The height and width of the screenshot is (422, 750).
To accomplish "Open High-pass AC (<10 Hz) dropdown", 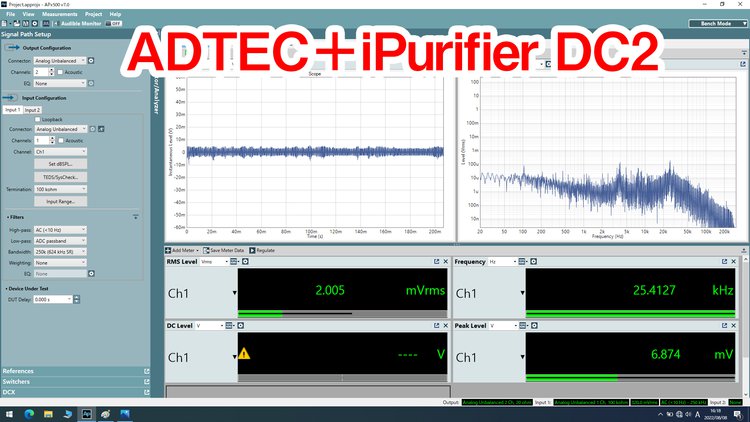I will (60, 230).
